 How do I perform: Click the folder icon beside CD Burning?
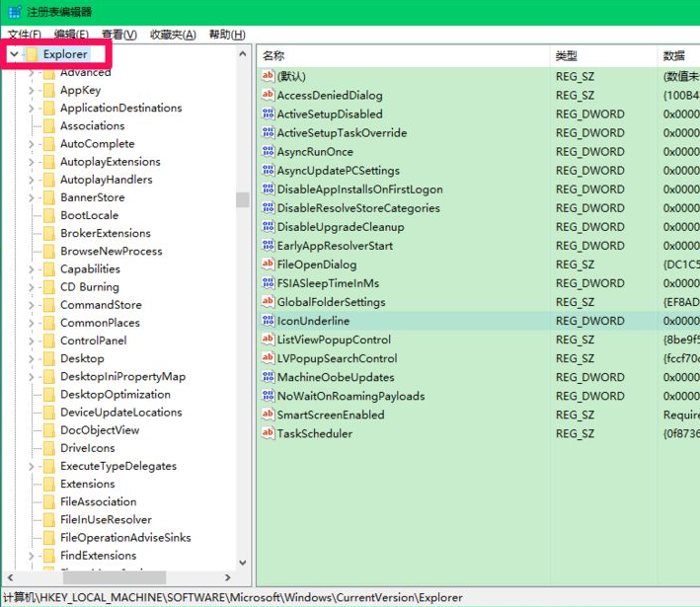click(x=47, y=287)
